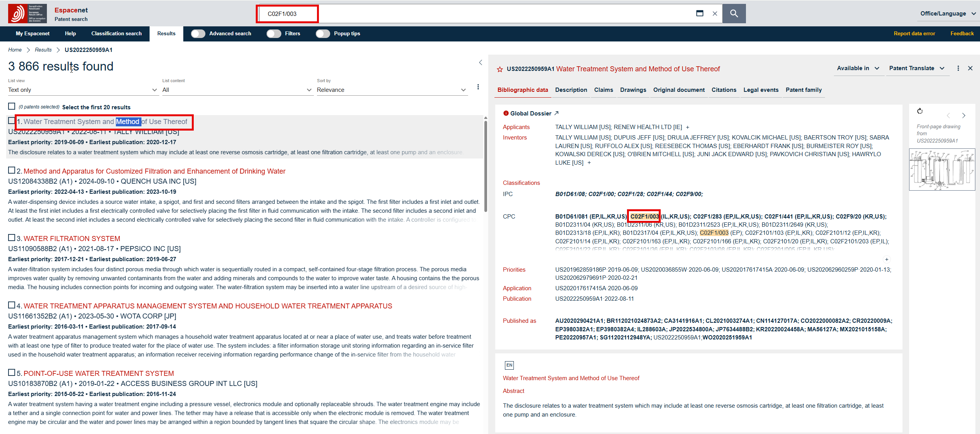Collapse the results list panel chevron
This screenshot has width=980, height=434.
click(x=481, y=62)
